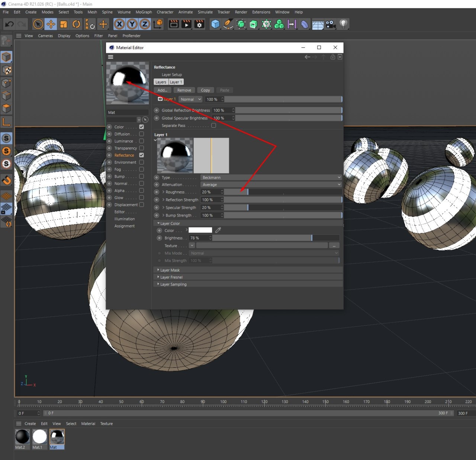Switch to Points mode
The image size is (476, 460).
coord(6,83)
